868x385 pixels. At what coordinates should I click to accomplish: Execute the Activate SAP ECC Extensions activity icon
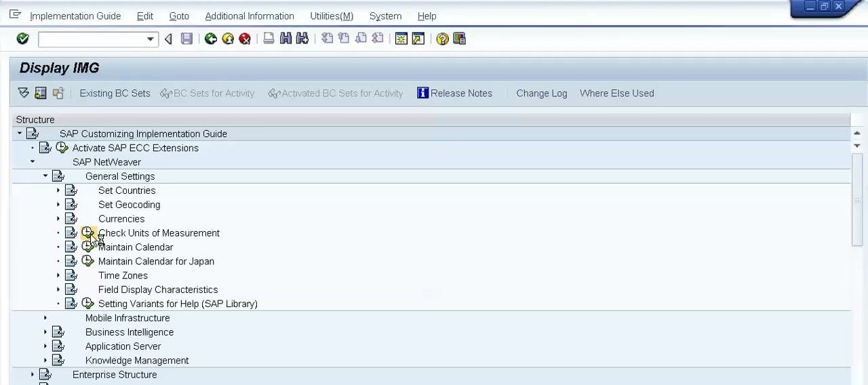click(62, 148)
